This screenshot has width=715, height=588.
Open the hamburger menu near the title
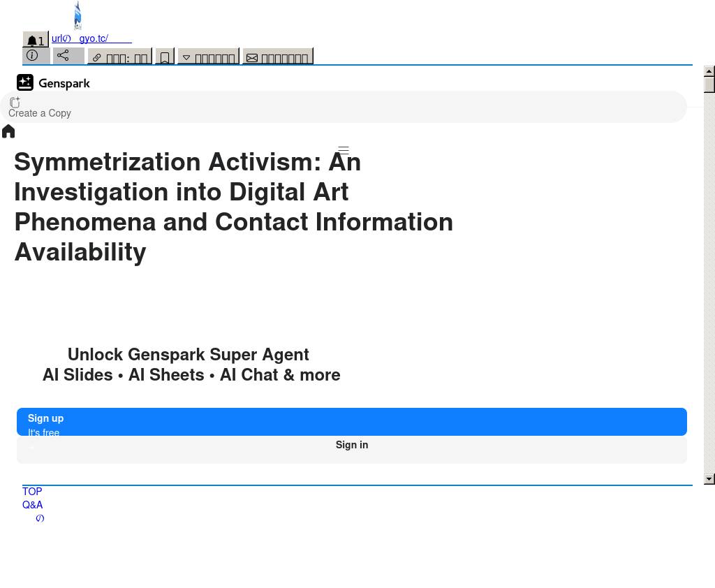[344, 150]
